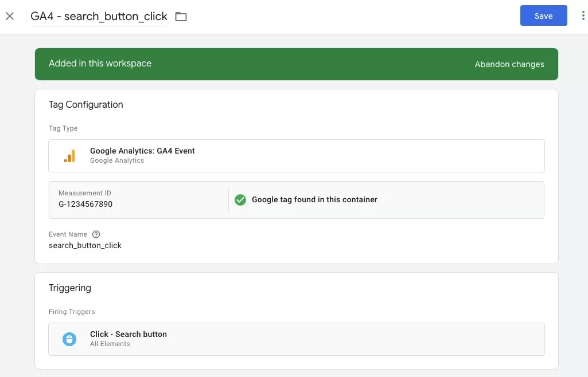Viewport: 588px width, 377px height.
Task: Edit the tag name field at top
Action: pos(99,17)
